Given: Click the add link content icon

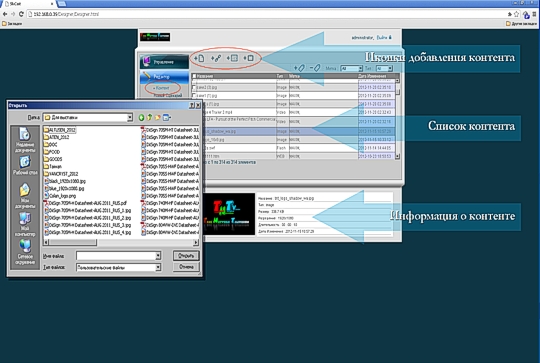Looking at the screenshot, I should [x=216, y=58].
